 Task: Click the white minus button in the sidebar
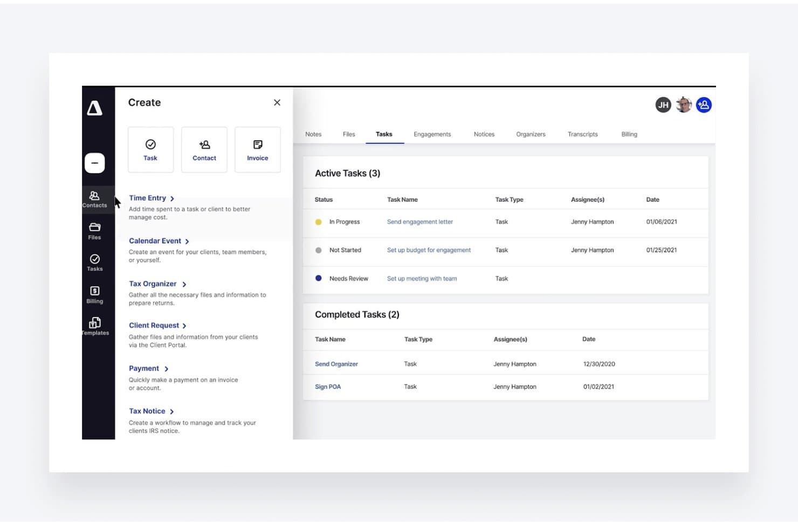click(94, 163)
